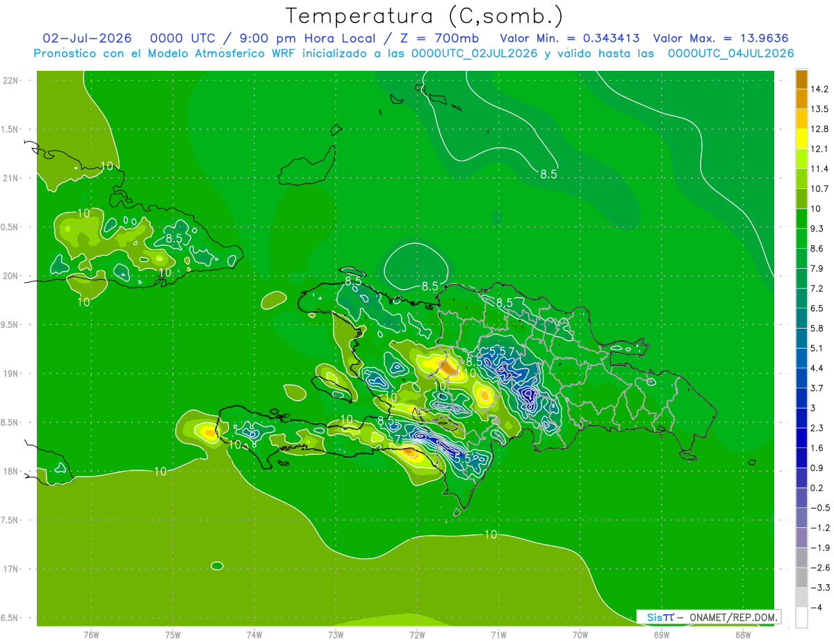Click the 'Valor Max. = 13.9636' readout

click(721, 38)
